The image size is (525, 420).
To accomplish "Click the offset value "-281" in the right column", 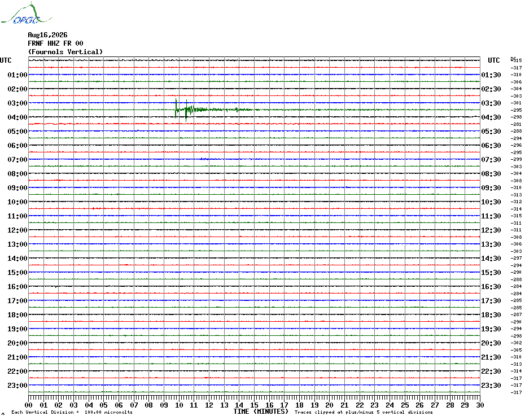I will pos(516,124).
